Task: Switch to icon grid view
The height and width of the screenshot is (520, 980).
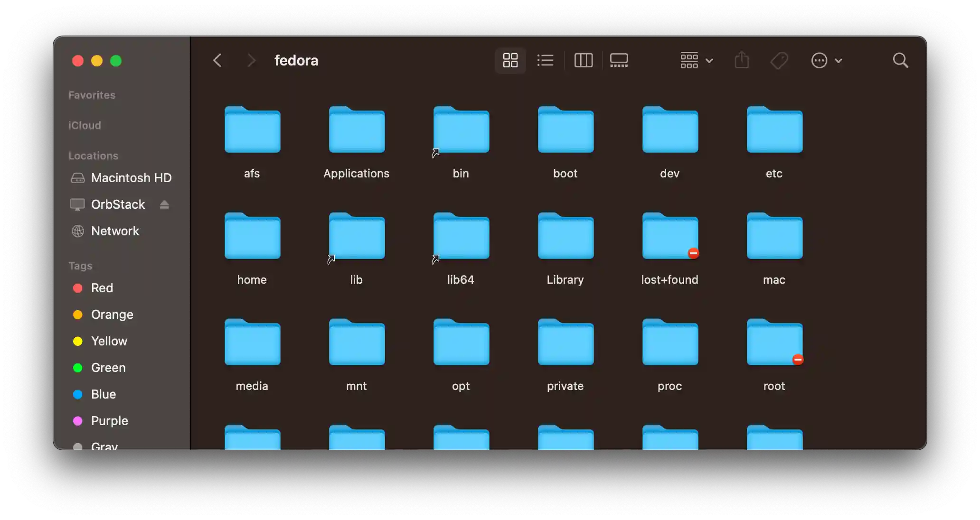Action: 509,60
